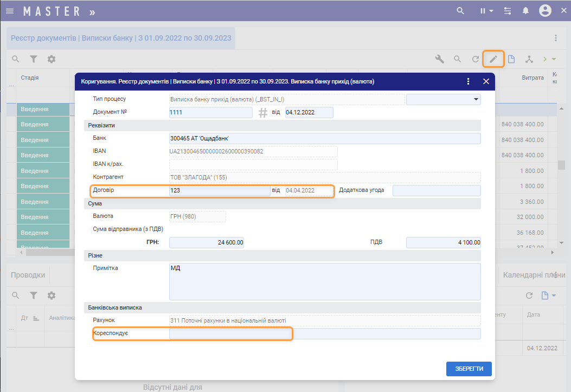
Task: Open the hamburger main menu
Action: 10,11
